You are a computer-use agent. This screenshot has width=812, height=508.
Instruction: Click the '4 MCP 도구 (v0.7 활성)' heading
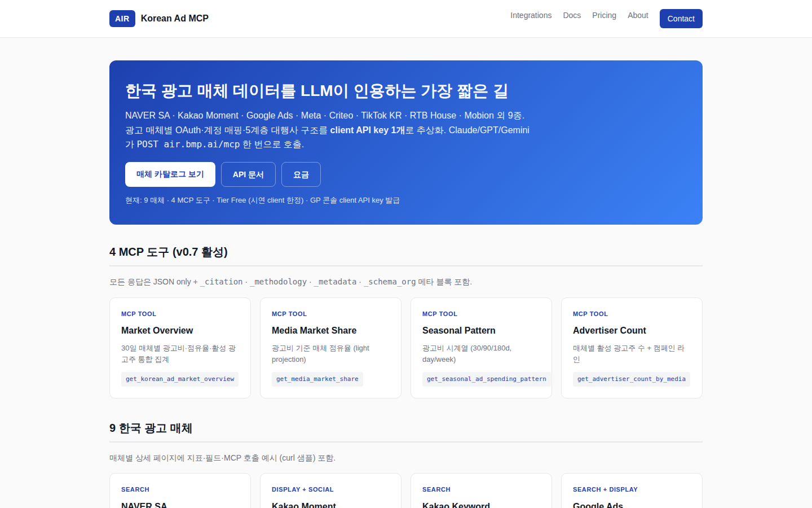[x=169, y=252]
